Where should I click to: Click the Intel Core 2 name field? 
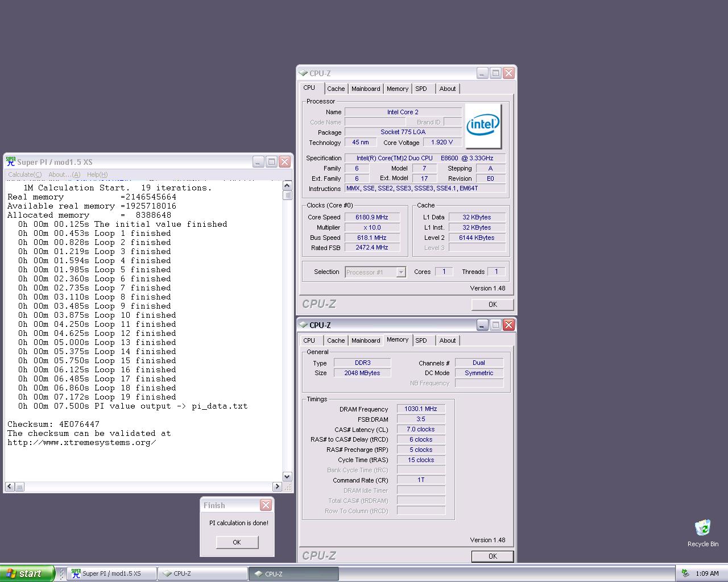click(x=403, y=112)
